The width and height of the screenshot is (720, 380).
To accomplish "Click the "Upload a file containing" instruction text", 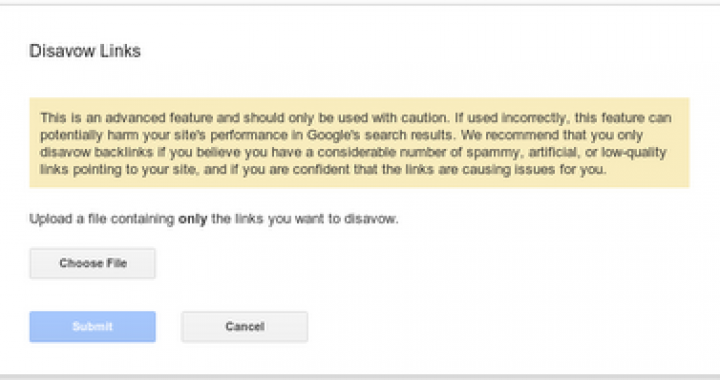I will point(102,219).
